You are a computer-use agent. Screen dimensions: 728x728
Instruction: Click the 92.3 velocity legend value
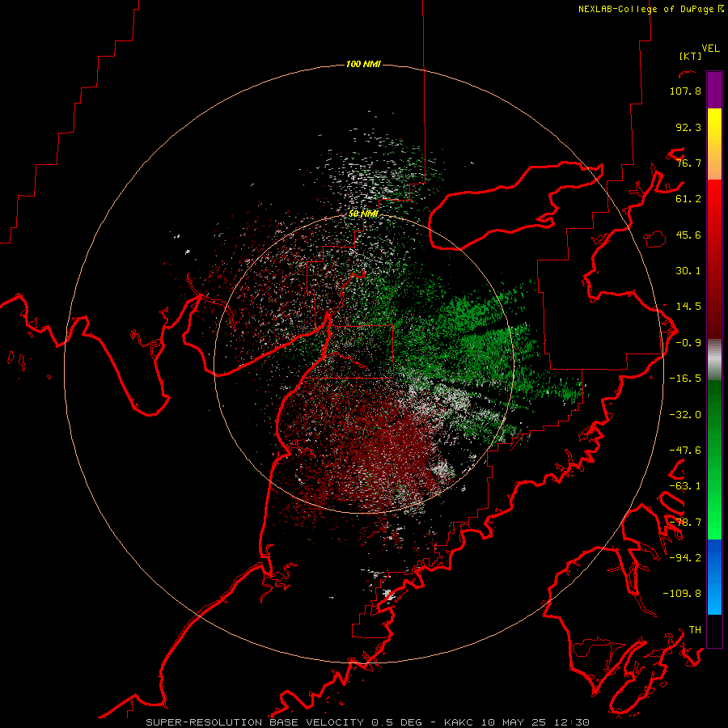pyautogui.click(x=688, y=127)
